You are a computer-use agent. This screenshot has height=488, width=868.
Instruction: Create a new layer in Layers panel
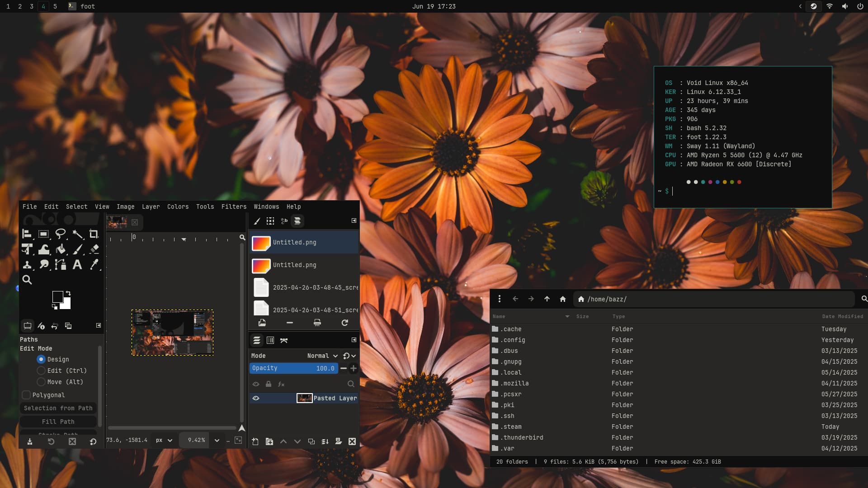tap(255, 441)
